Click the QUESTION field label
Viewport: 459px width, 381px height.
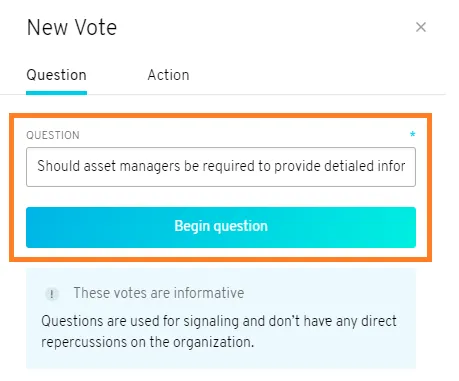(53, 135)
